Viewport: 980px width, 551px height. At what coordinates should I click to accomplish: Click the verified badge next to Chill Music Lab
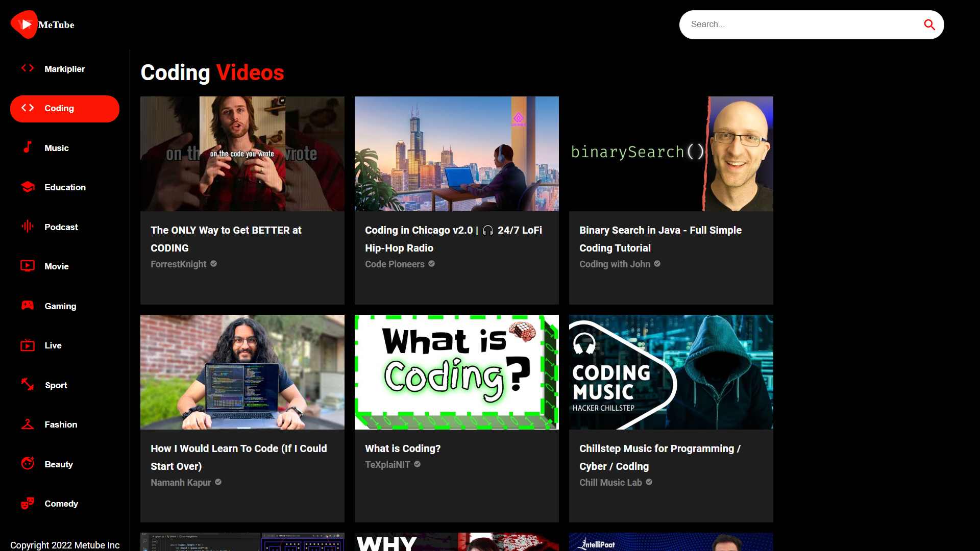pyautogui.click(x=648, y=482)
